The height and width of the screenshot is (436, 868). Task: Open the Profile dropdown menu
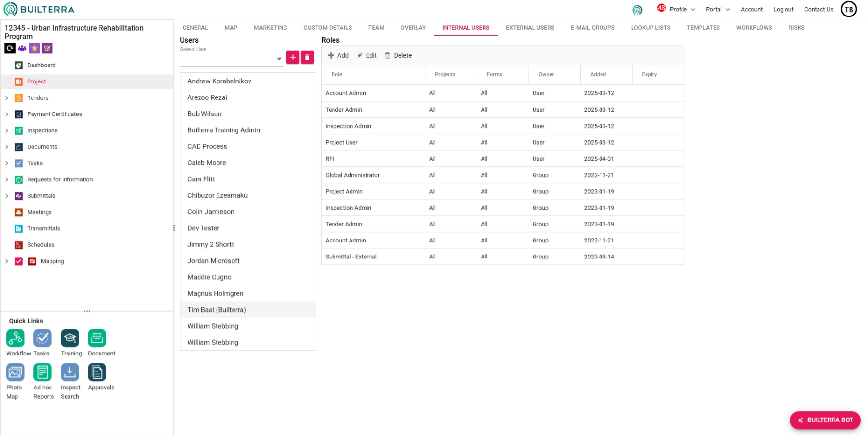[x=683, y=9]
